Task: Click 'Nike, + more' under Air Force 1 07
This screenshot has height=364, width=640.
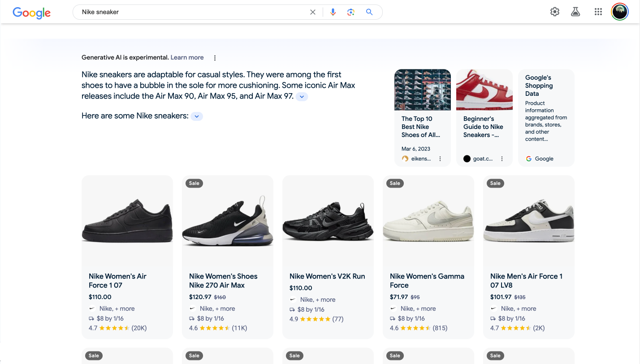Action: [117, 308]
